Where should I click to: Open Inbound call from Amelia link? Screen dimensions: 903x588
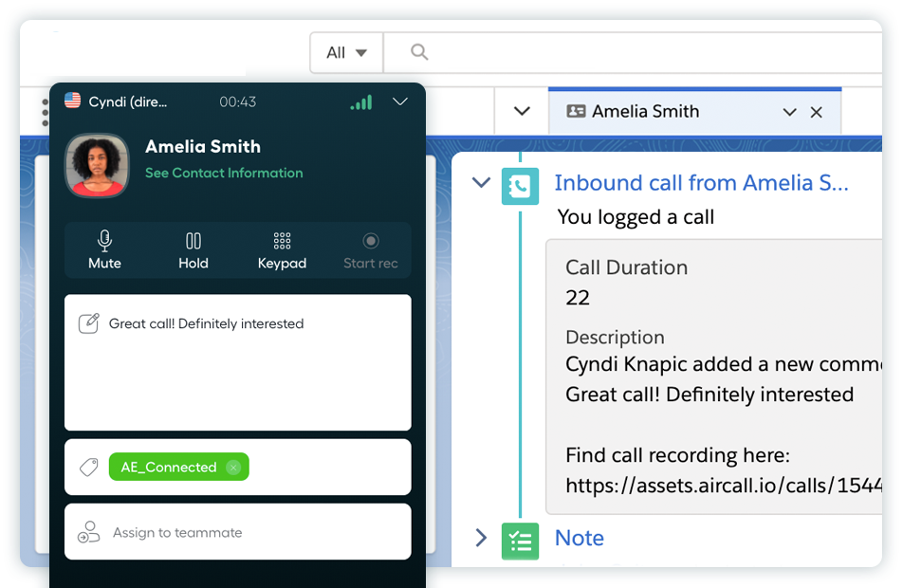701,183
